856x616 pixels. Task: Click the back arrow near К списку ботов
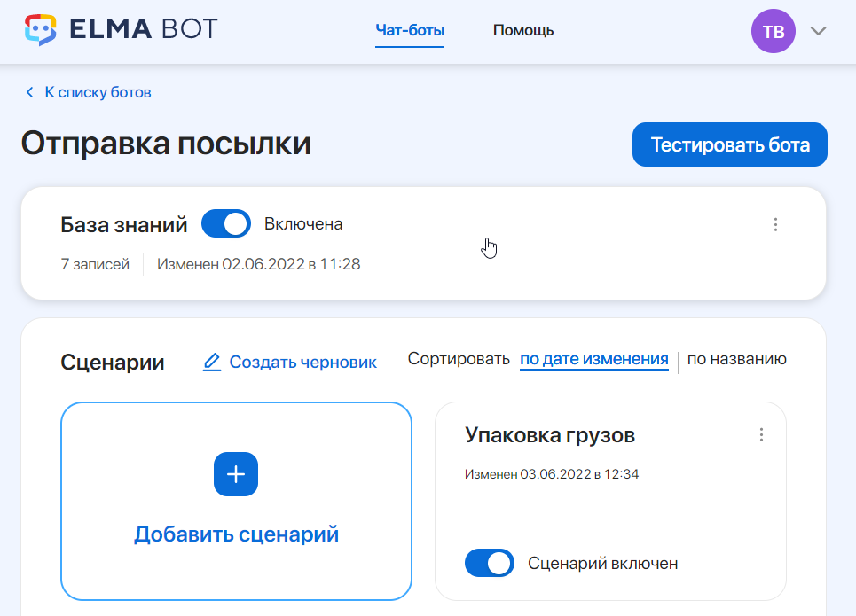[x=28, y=91]
